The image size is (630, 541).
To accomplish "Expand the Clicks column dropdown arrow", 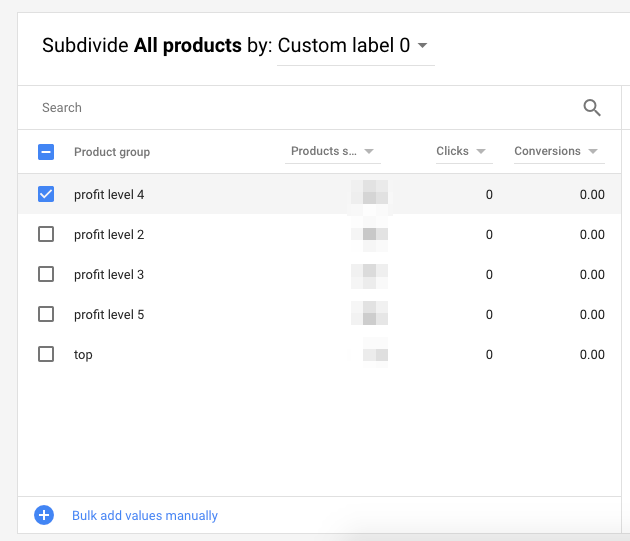I will tap(481, 152).
